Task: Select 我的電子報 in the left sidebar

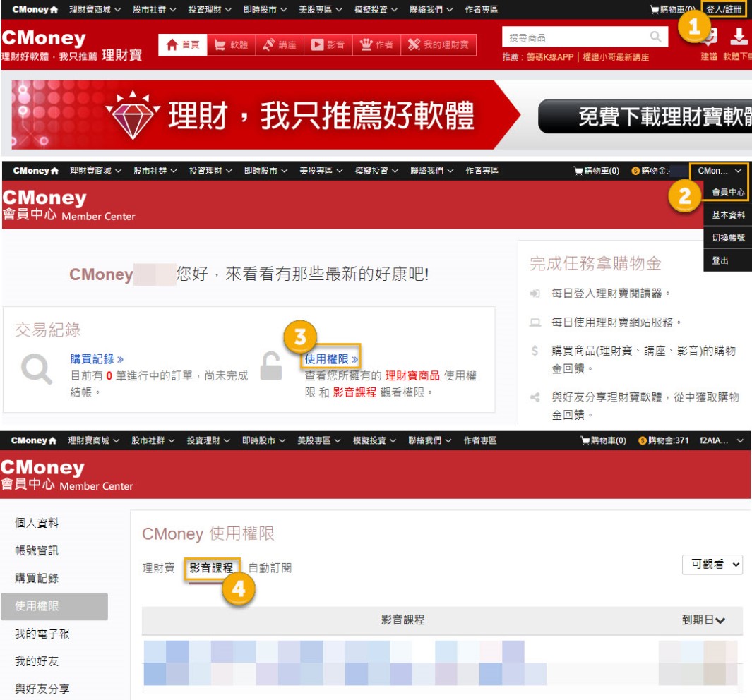Action: 42,634
